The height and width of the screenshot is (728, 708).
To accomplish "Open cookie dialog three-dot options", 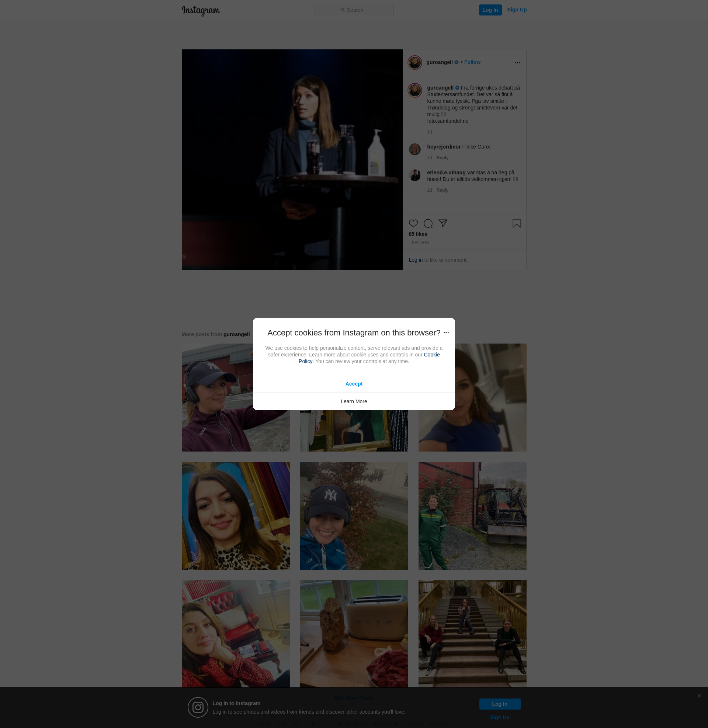I will click(x=446, y=332).
